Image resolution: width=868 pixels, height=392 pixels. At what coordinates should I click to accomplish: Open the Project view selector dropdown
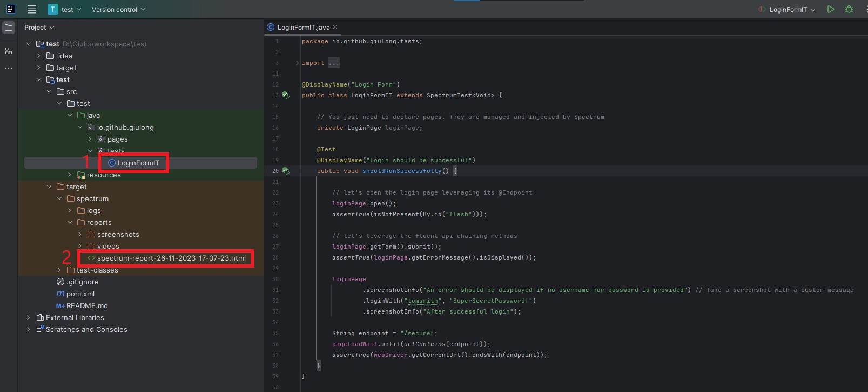[x=39, y=28]
